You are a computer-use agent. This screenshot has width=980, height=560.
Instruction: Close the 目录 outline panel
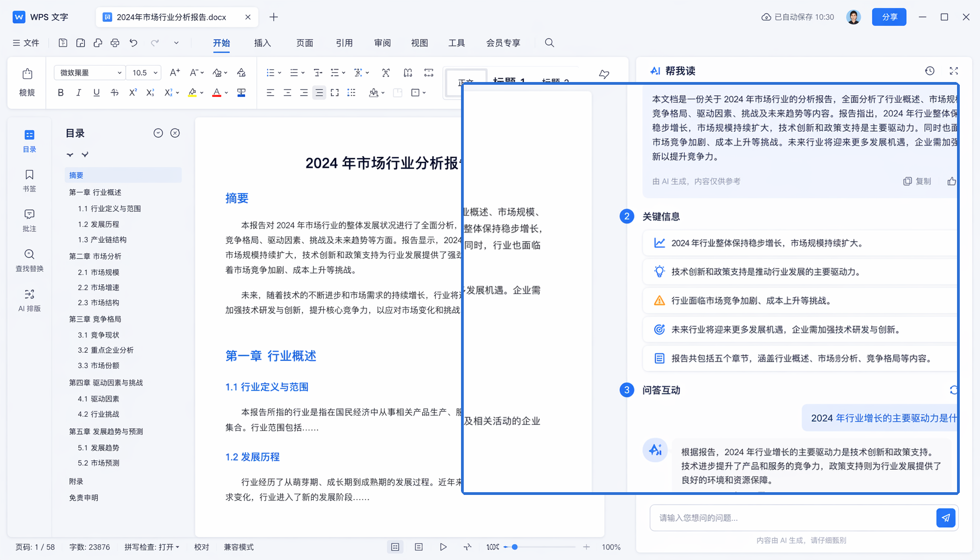pos(175,133)
